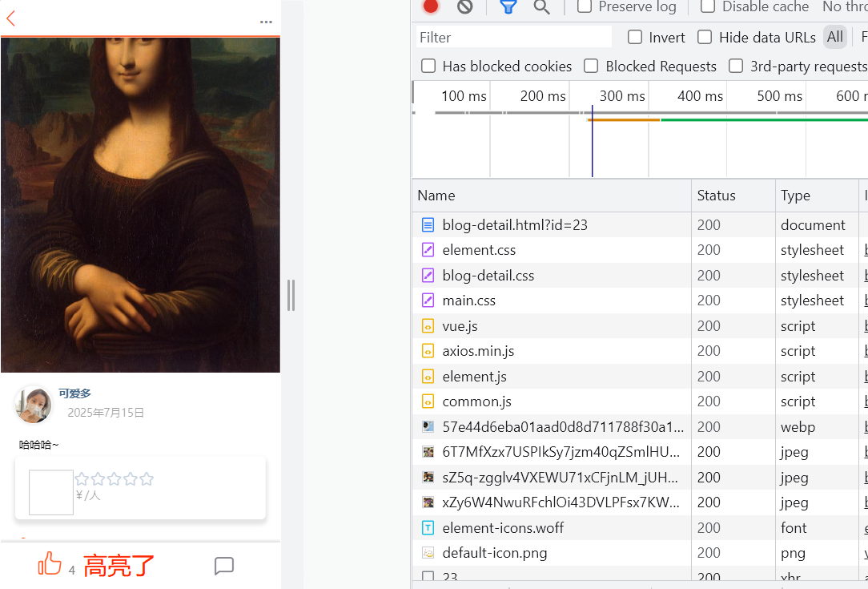Screen dimensions: 868x589
Task: Check Has blocked cookies
Action: [x=428, y=66]
